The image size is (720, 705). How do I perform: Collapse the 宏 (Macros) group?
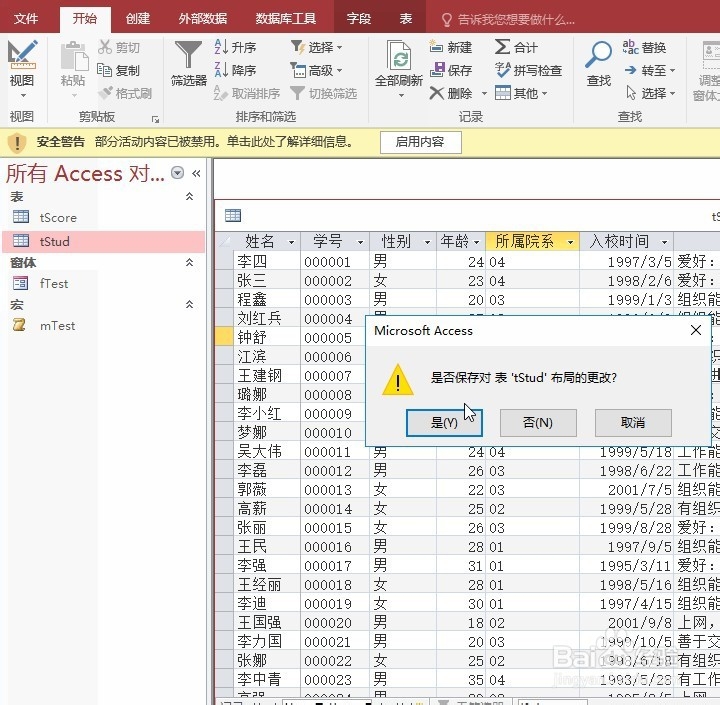tap(189, 305)
